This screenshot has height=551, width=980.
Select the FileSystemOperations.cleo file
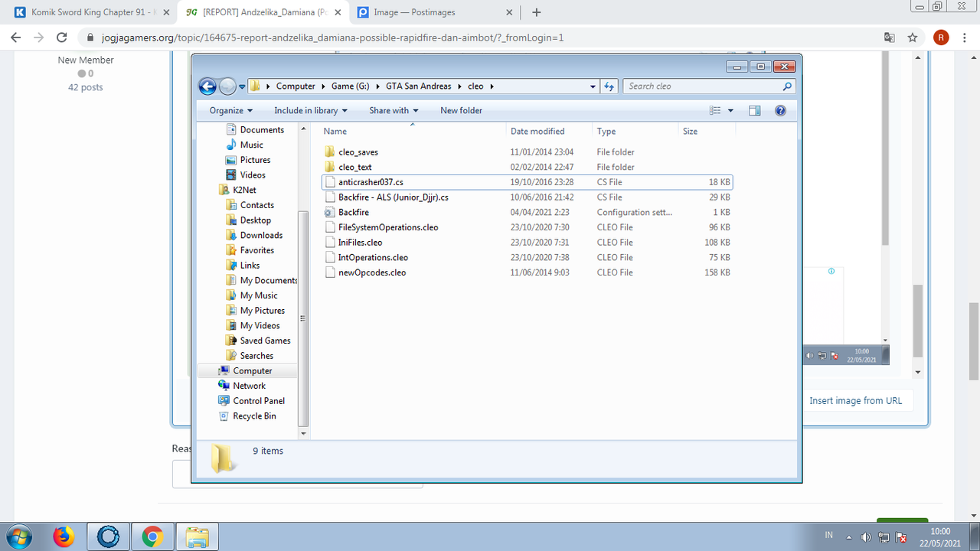pyautogui.click(x=527, y=227)
